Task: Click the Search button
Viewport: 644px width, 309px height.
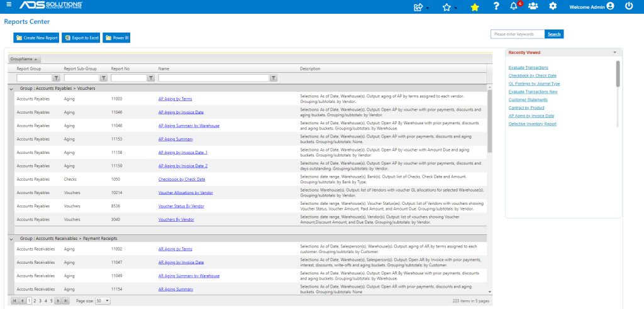Action: (554, 34)
